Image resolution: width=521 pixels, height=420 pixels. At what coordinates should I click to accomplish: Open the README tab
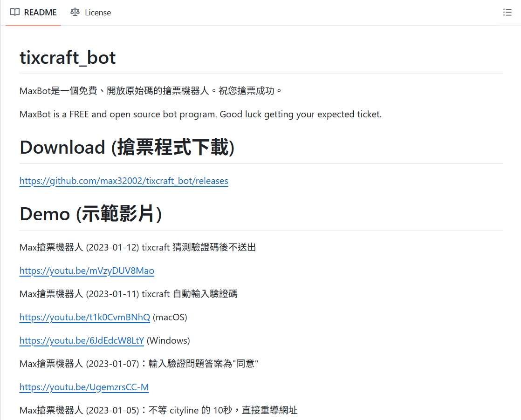point(33,13)
